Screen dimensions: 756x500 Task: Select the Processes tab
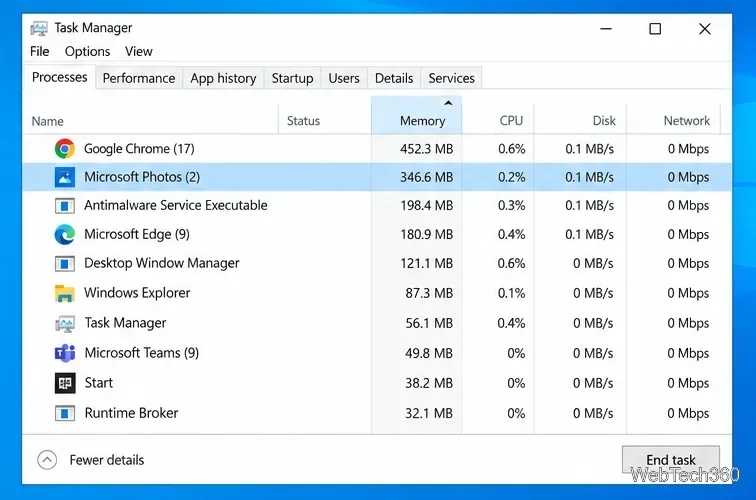point(59,77)
